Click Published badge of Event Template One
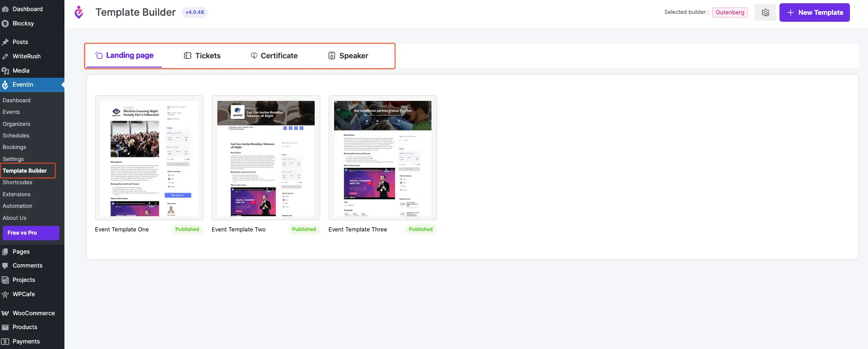Image resolution: width=868 pixels, height=349 pixels. tap(187, 230)
